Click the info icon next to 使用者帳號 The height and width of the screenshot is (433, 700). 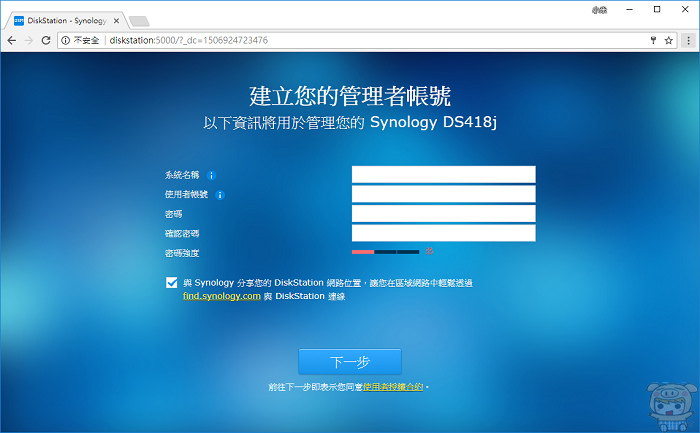(x=220, y=195)
